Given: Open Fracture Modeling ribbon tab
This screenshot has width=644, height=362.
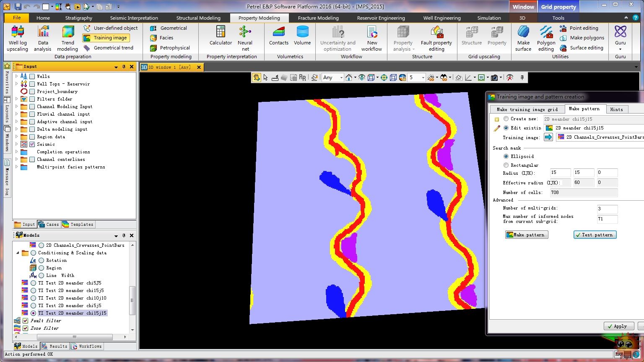Looking at the screenshot, I should tap(318, 18).
